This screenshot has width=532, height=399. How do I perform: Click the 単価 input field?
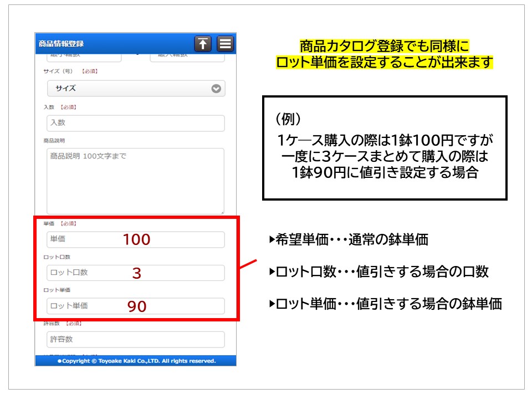pyautogui.click(x=136, y=239)
